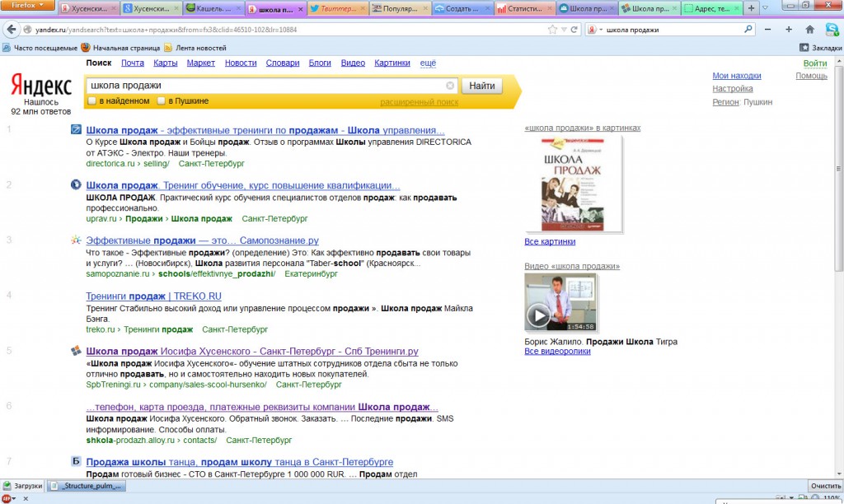Toggle the 'в Пушкине' checkbox
The height and width of the screenshot is (504, 844).
161,100
